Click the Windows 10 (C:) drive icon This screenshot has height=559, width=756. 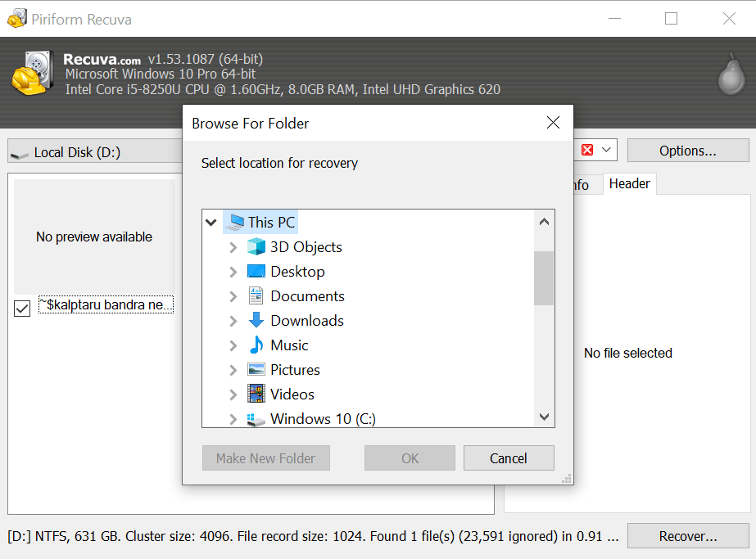click(256, 419)
